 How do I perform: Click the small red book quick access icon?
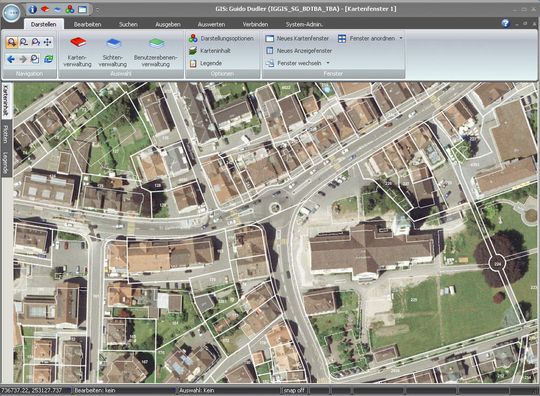(x=45, y=9)
